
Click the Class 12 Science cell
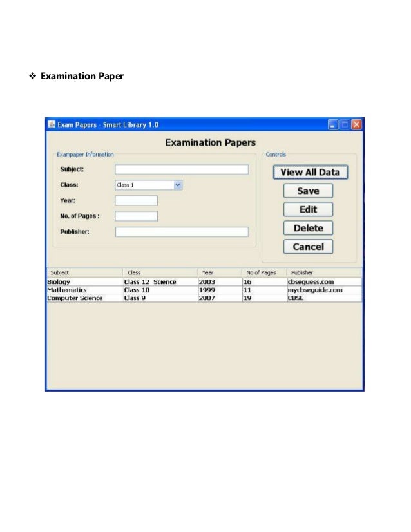[x=160, y=282]
